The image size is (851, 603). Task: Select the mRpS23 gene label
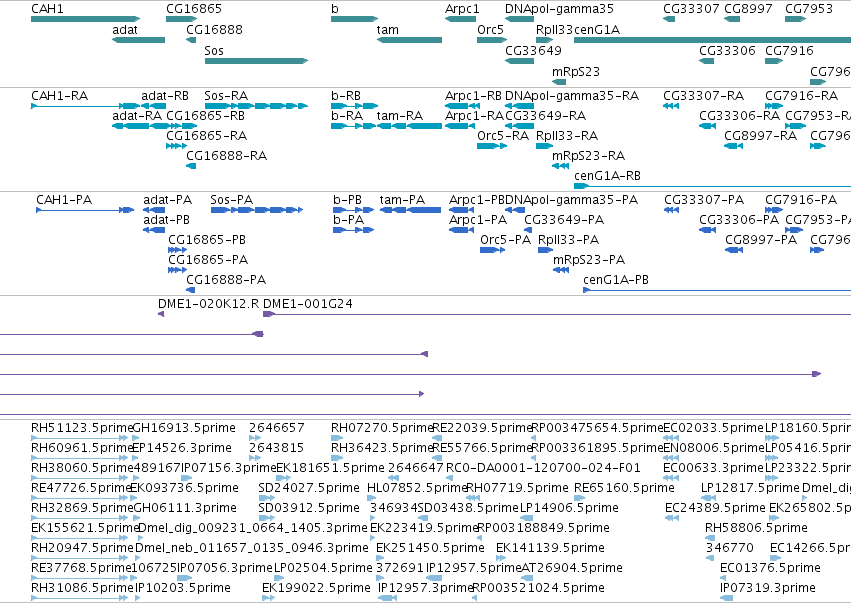click(575, 72)
